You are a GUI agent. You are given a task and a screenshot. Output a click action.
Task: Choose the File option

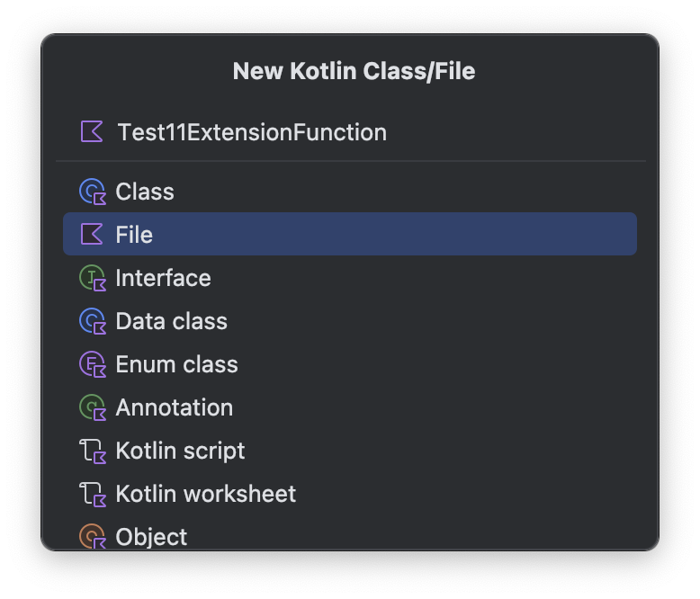[134, 235]
